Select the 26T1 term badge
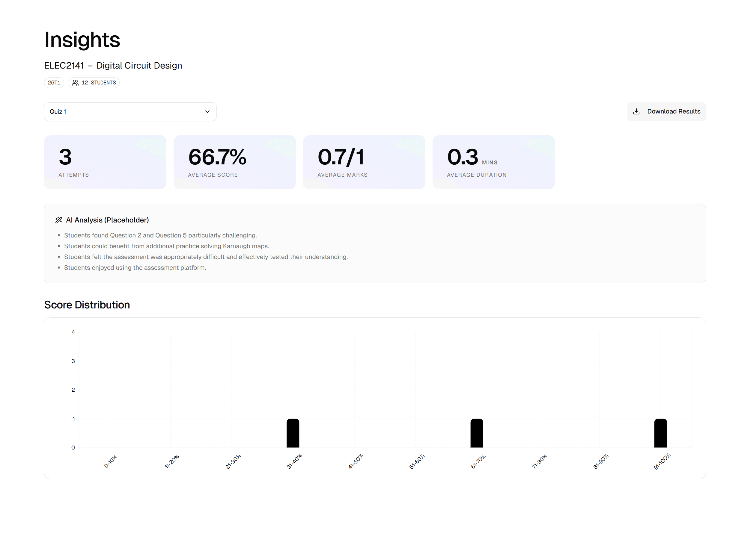 pos(54,82)
